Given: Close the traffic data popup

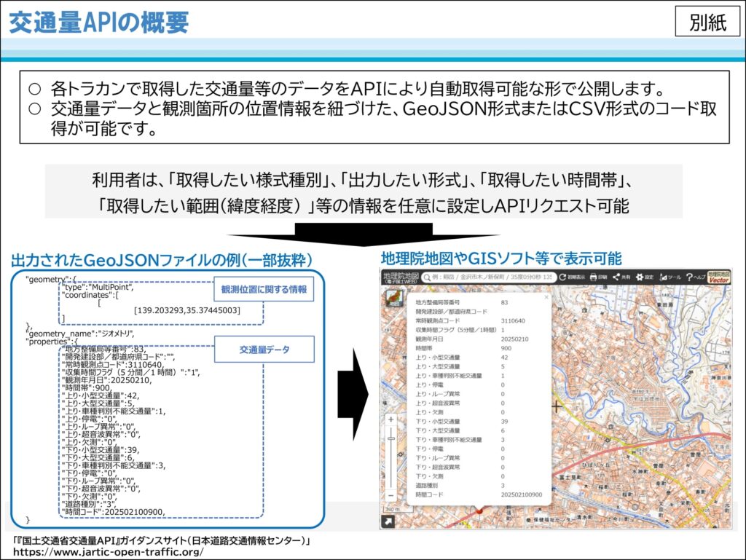Looking at the screenshot, I should pyautogui.click(x=546, y=298).
